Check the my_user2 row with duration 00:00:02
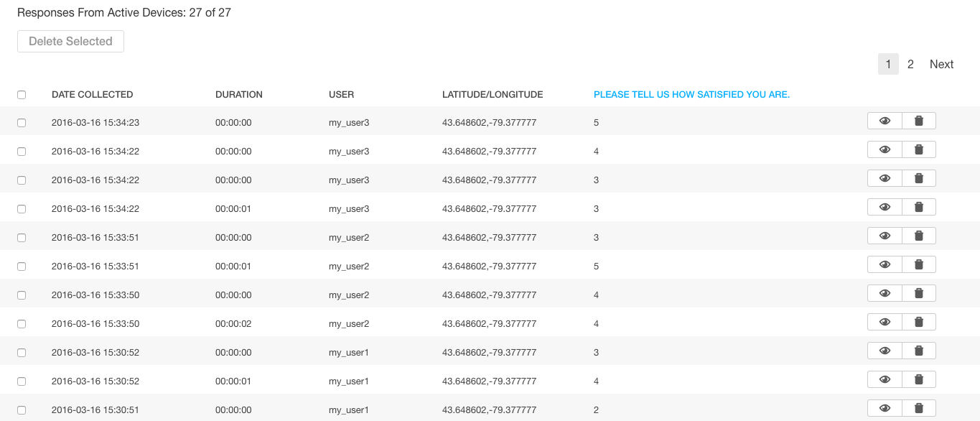This screenshot has width=980, height=421. [22, 324]
